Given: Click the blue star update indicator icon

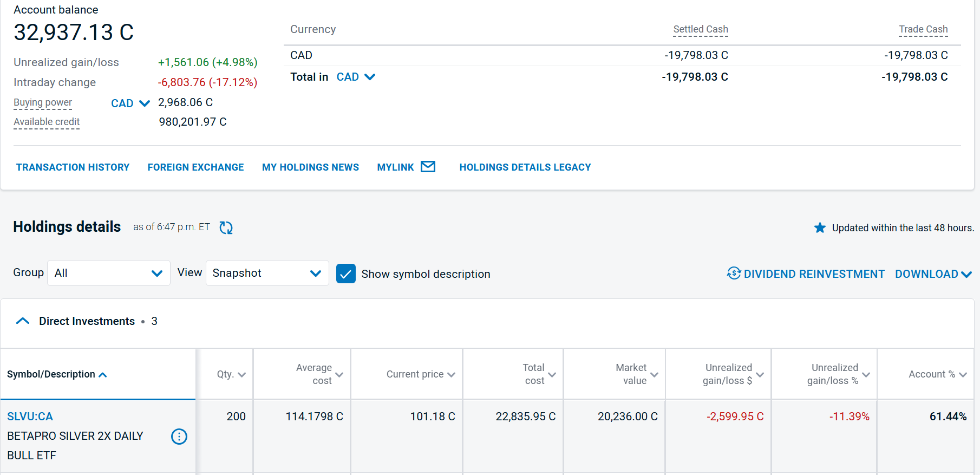Looking at the screenshot, I should tap(820, 228).
